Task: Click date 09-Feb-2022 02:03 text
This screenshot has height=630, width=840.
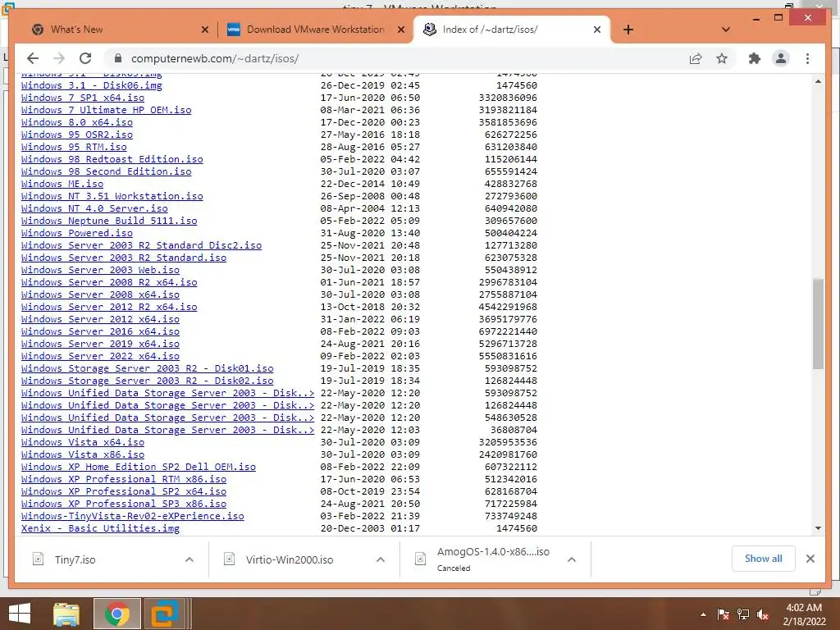Action: pyautogui.click(x=370, y=356)
